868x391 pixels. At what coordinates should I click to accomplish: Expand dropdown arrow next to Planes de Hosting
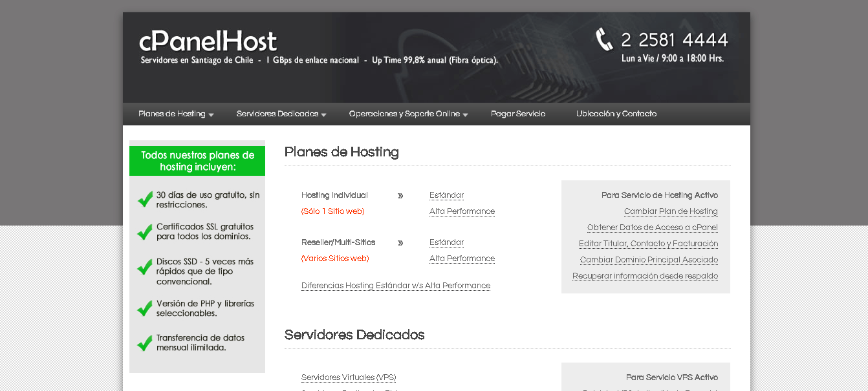coord(211,115)
